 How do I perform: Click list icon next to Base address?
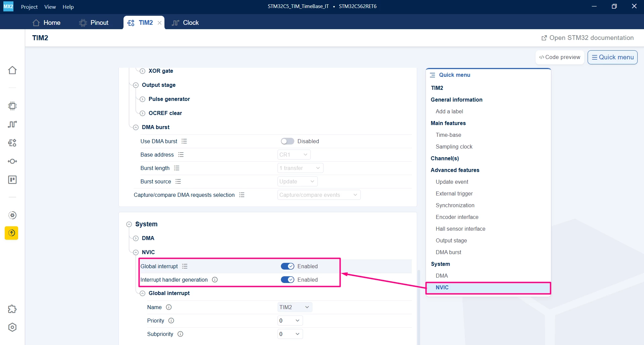181,155
